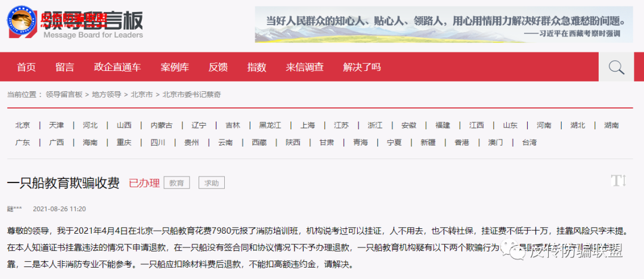The width and height of the screenshot is (644, 279).
Task: Select province 吉林
Action: pos(233,125)
